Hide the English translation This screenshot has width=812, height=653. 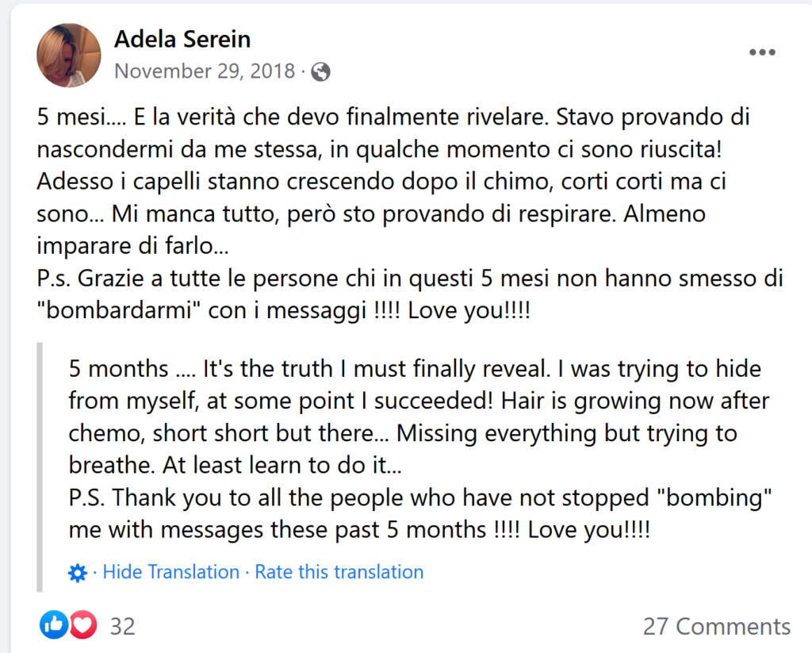(x=170, y=571)
